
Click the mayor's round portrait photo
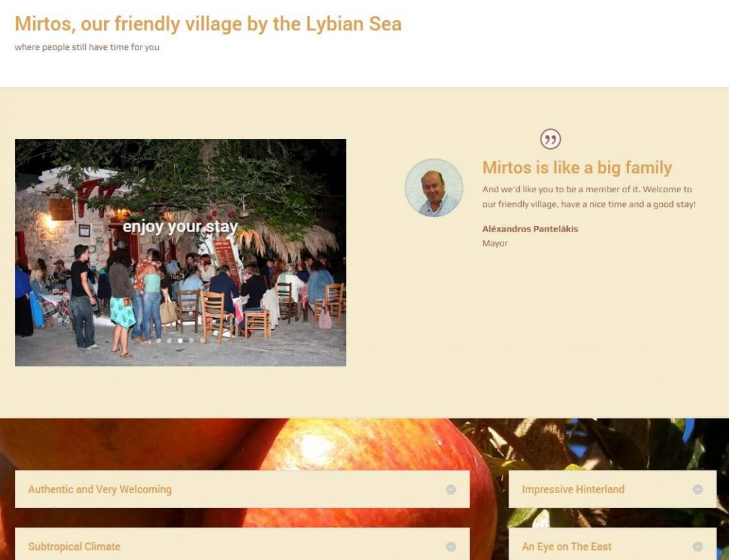tap(434, 188)
